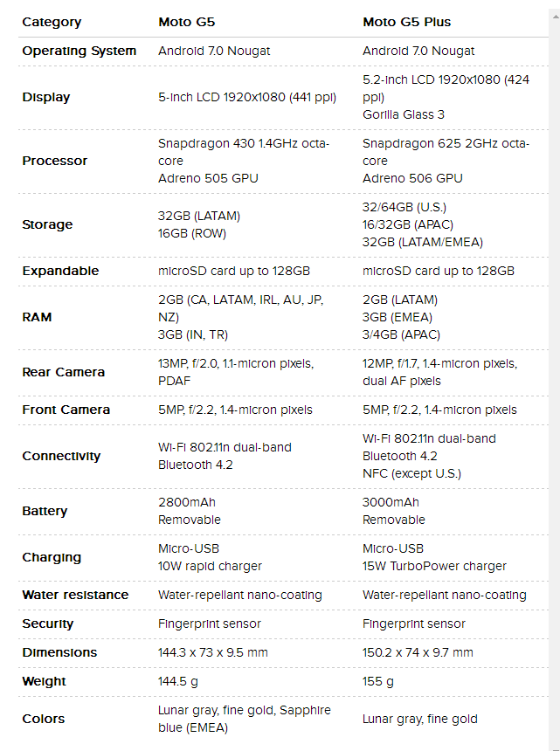Select the RAM row label
The height and width of the screenshot is (751, 560).
tap(37, 317)
